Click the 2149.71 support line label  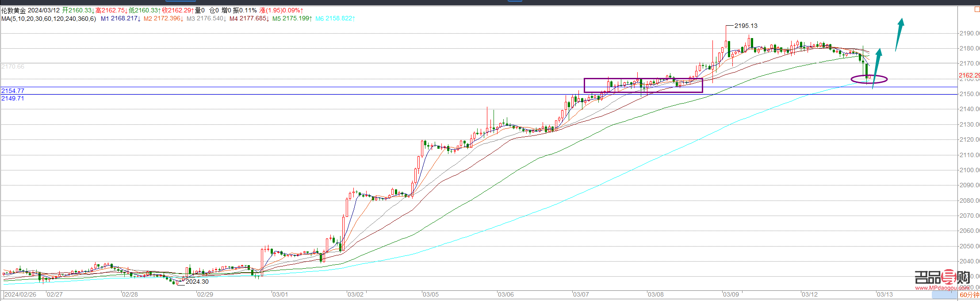click(13, 98)
